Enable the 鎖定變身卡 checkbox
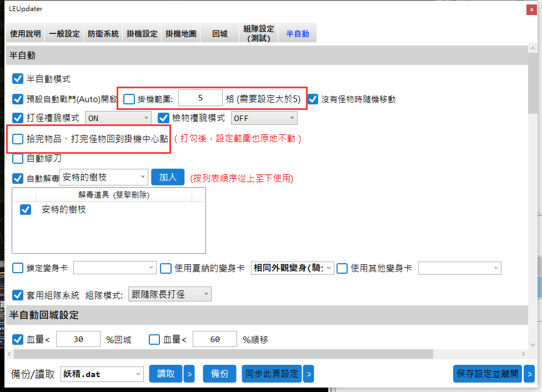The image size is (542, 392). [18, 268]
